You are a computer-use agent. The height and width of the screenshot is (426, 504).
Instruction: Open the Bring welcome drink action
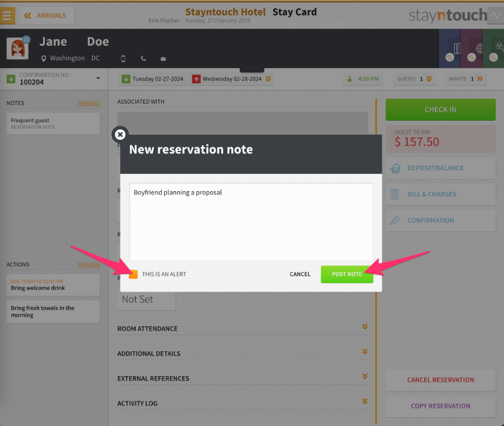tap(53, 285)
